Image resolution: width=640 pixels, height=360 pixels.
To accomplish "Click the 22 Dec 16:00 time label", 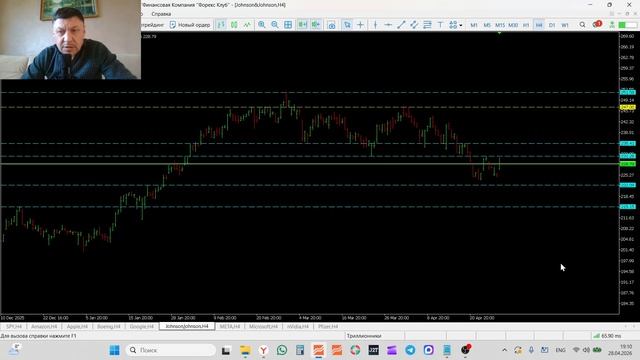I will coord(56,318).
